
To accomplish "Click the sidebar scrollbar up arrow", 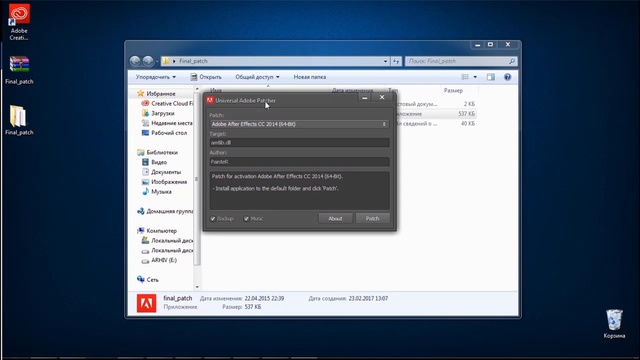I will 197,89.
